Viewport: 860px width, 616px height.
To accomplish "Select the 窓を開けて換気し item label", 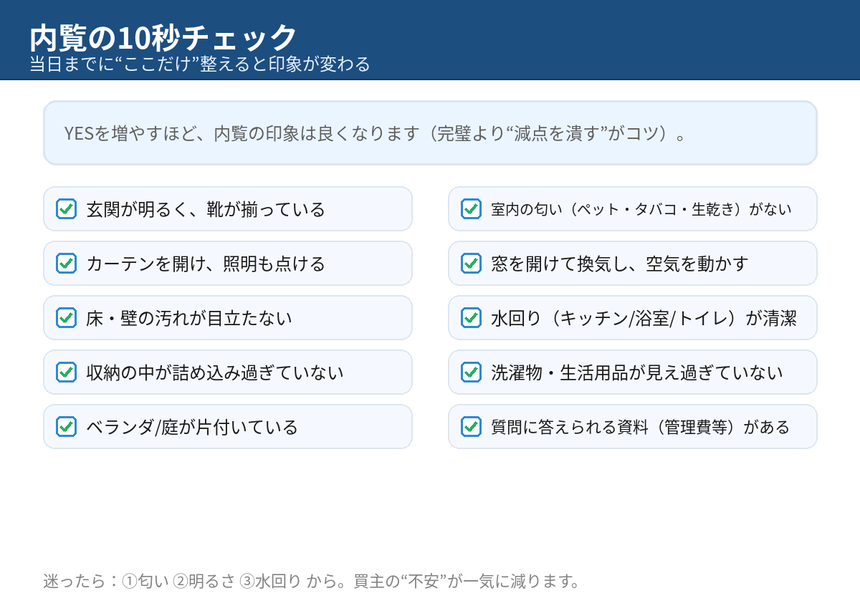I will point(620,264).
